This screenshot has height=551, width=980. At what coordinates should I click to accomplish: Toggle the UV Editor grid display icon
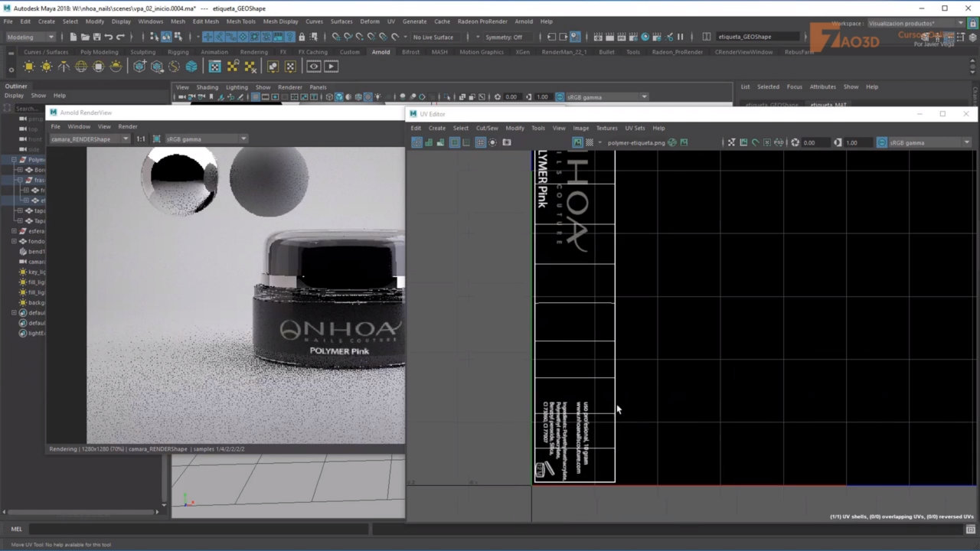(x=481, y=142)
